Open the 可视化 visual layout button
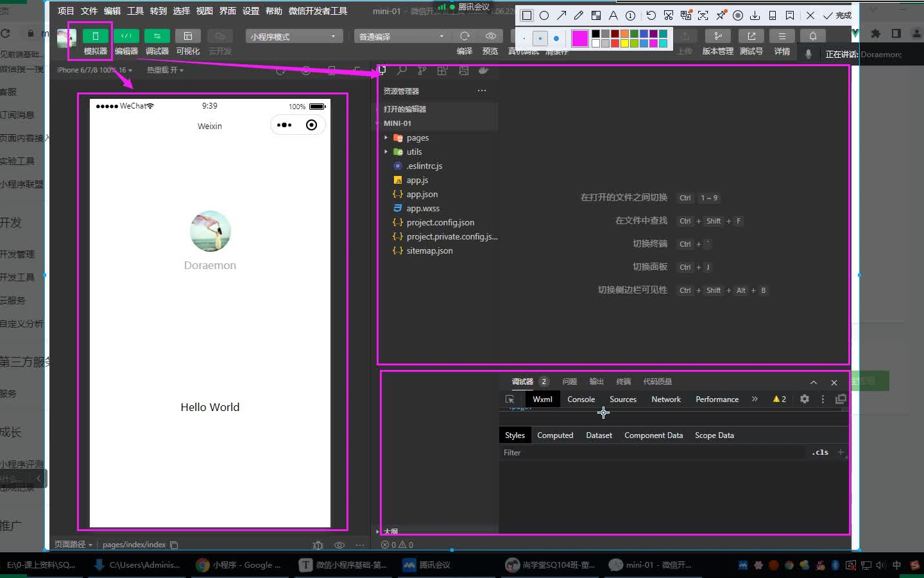Viewport: 924px width, 578px height. tap(187, 36)
